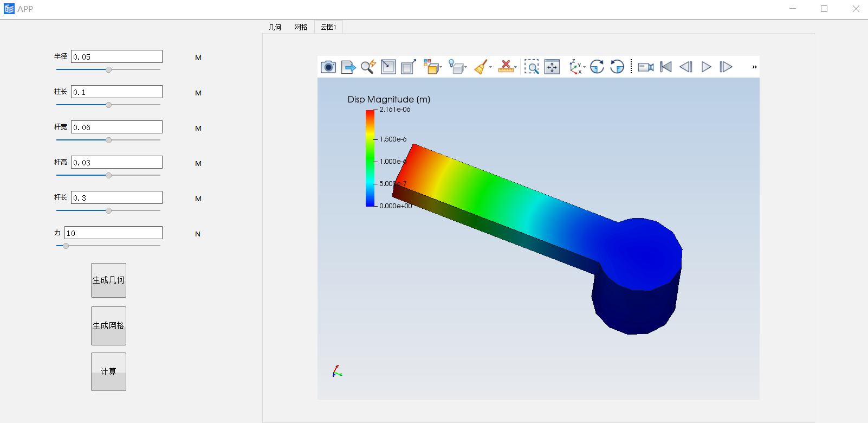This screenshot has width=868, height=423.
Task: Click the 杆高 input field
Action: pyautogui.click(x=116, y=162)
